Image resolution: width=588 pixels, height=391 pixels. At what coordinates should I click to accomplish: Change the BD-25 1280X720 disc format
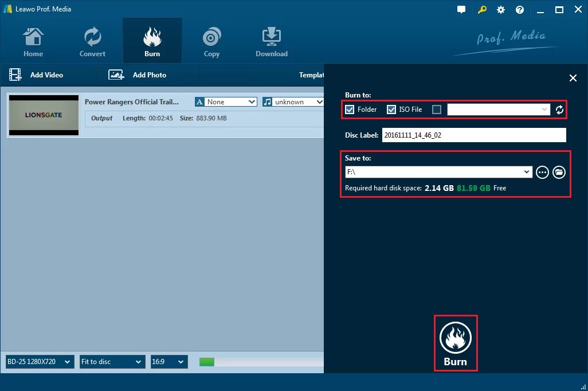[39, 362]
